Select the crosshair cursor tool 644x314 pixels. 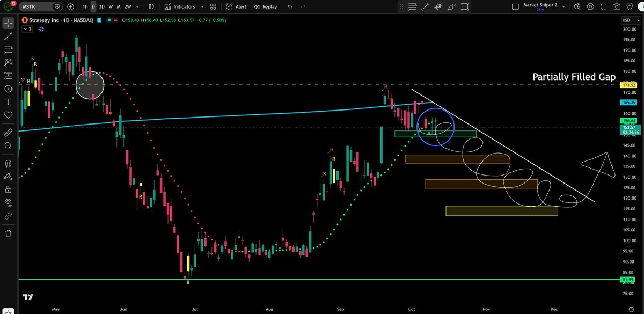[9, 23]
